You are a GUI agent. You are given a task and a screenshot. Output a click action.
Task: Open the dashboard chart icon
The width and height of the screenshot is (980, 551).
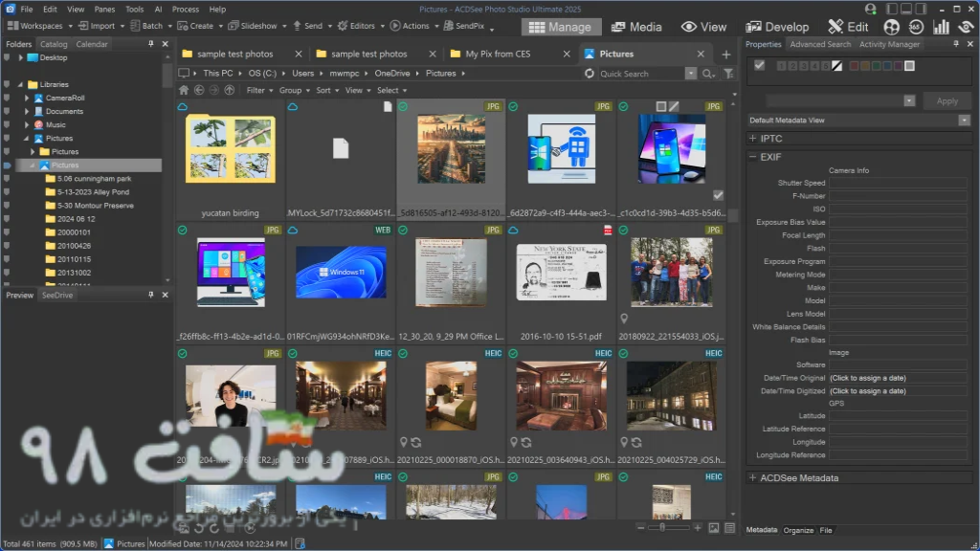coord(941,27)
